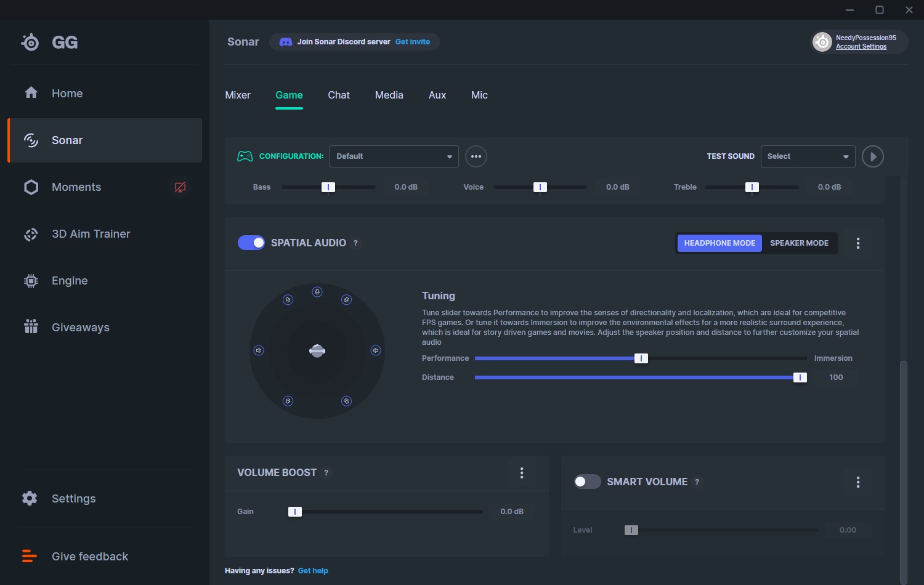Click the Discord icon in banner
This screenshot has height=585, width=924.
pos(285,42)
